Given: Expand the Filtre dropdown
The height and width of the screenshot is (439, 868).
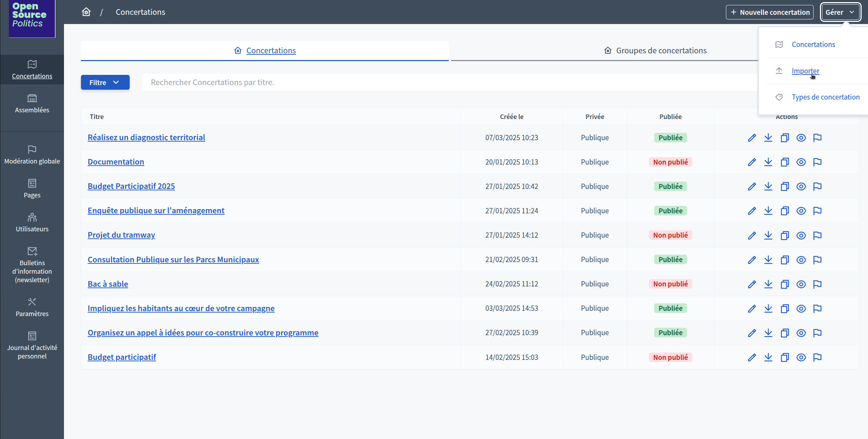Looking at the screenshot, I should pyautogui.click(x=105, y=82).
